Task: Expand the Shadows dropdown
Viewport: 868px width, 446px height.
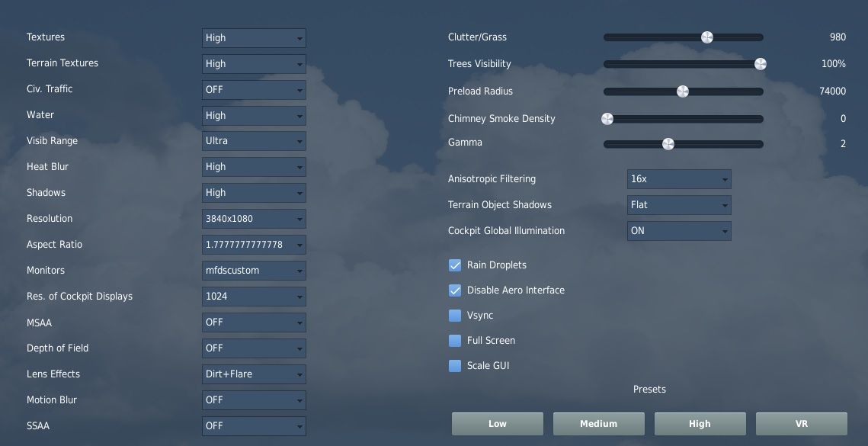Action: click(x=254, y=193)
